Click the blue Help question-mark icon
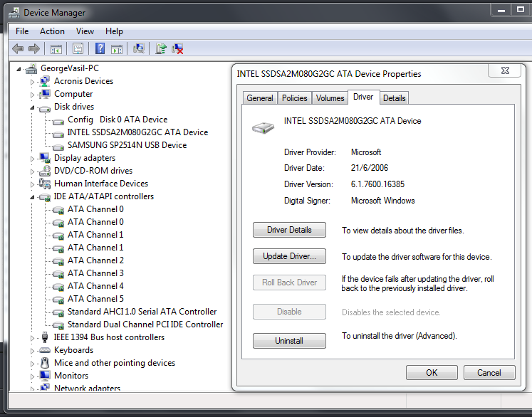 [100, 48]
